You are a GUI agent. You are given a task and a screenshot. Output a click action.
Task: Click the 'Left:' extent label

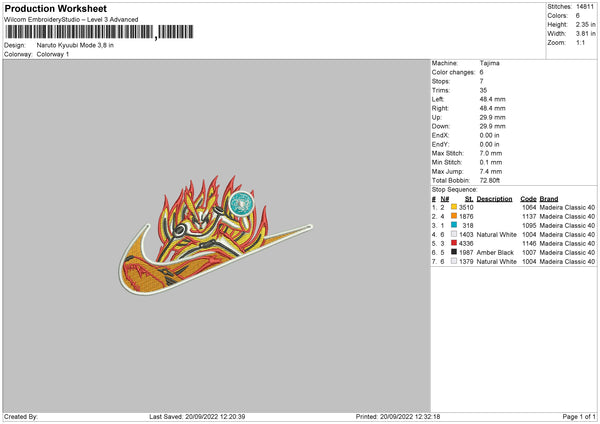point(438,99)
